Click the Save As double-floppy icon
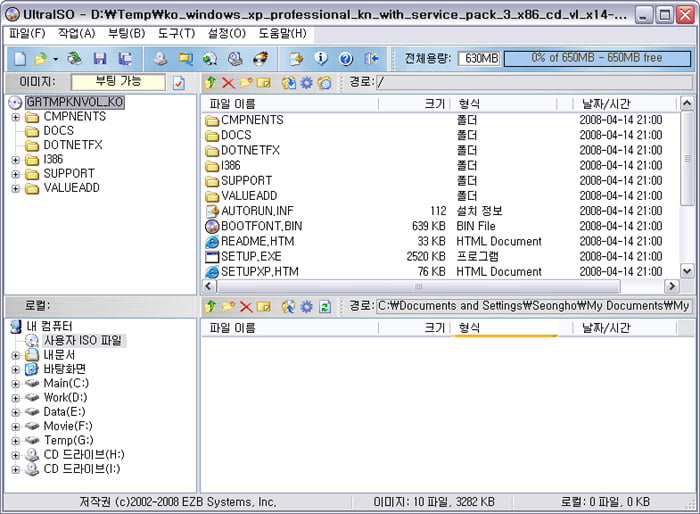The width and height of the screenshot is (700, 514). coord(125,59)
